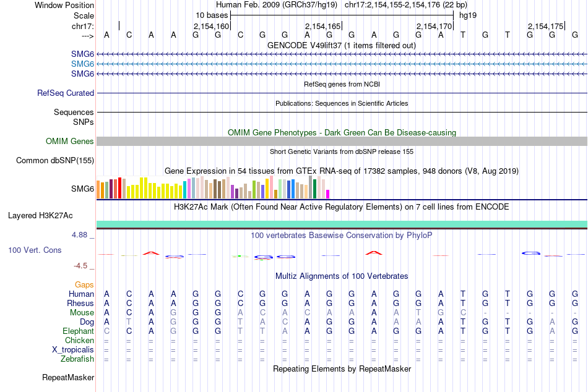588x392 pixels.
Task: Click the OMIM Genes label
Action: point(69,142)
